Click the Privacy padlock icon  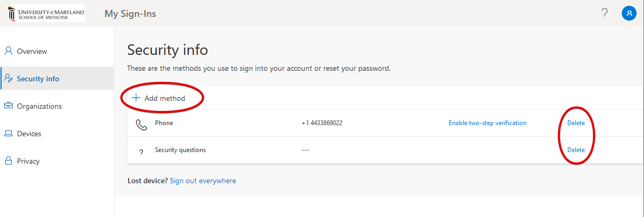click(8, 161)
